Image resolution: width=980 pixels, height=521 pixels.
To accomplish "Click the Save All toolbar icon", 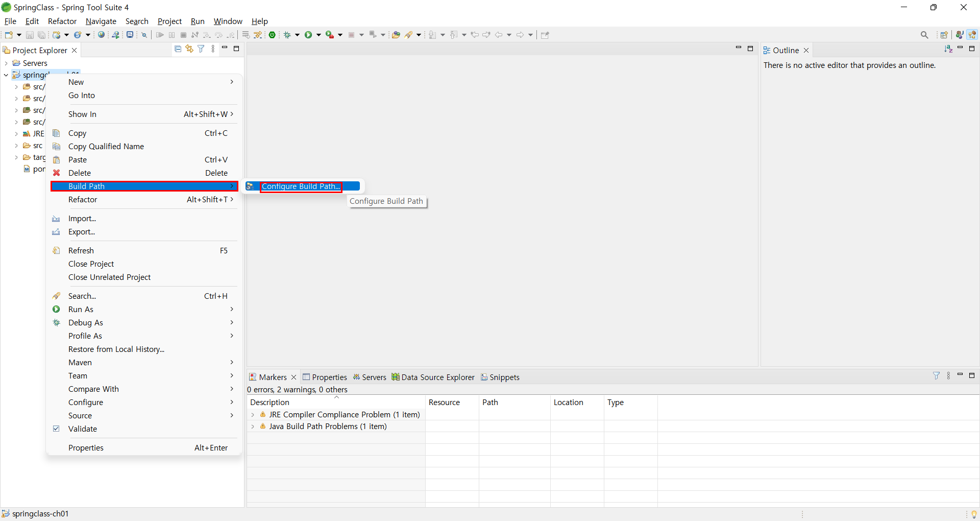I will tap(42, 35).
